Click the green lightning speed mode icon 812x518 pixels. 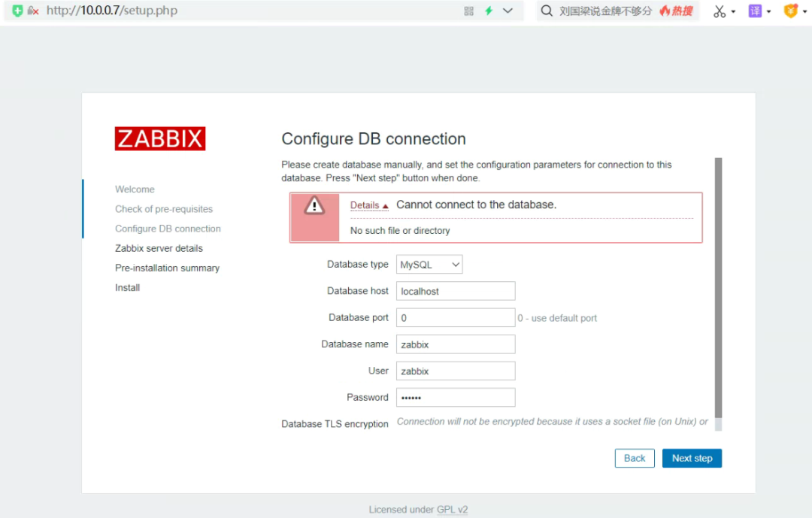click(489, 11)
